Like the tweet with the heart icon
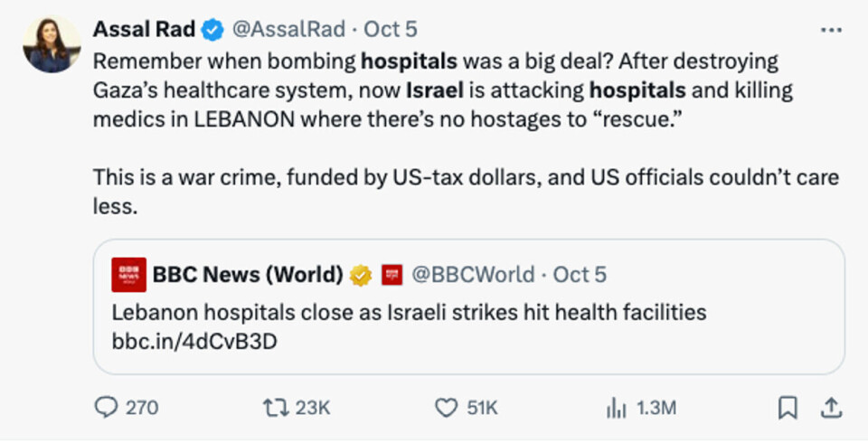 coord(447,408)
